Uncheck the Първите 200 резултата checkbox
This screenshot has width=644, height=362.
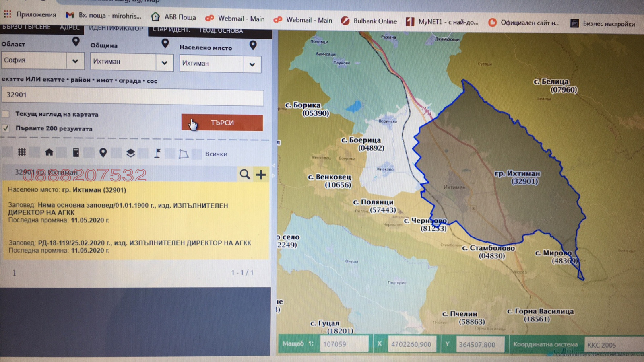tap(6, 128)
